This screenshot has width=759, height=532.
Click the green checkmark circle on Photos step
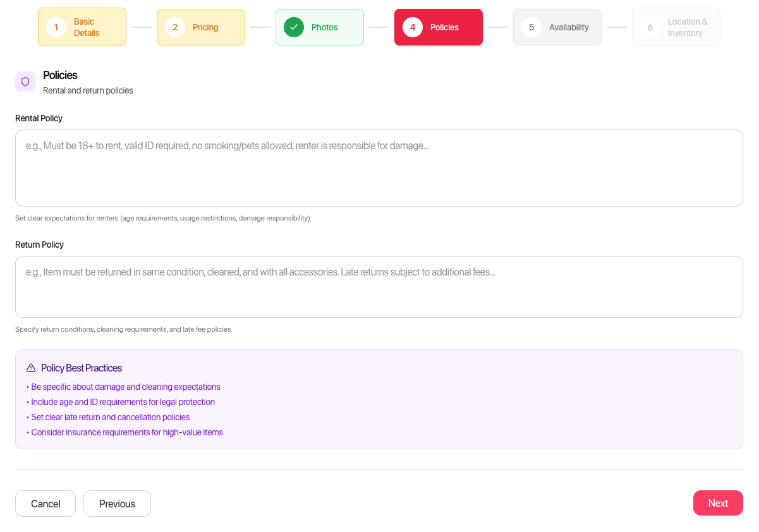tap(294, 27)
